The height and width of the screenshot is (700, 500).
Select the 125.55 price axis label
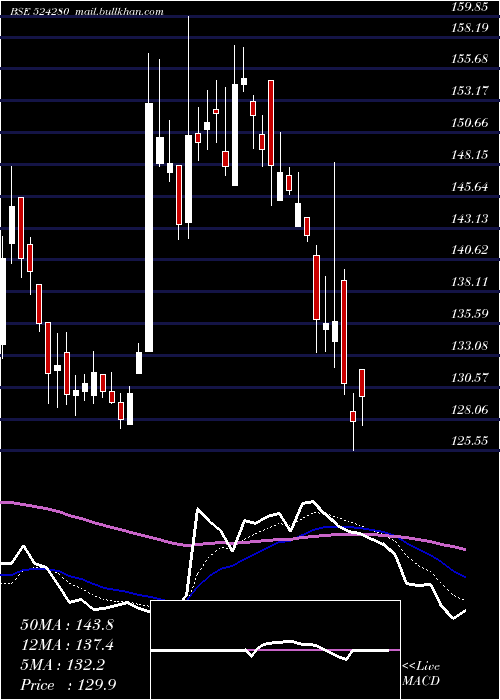point(471,441)
